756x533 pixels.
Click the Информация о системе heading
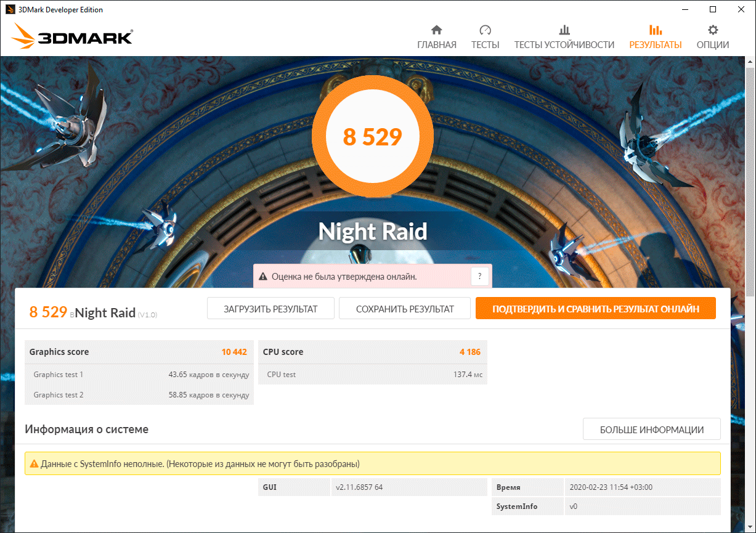87,429
